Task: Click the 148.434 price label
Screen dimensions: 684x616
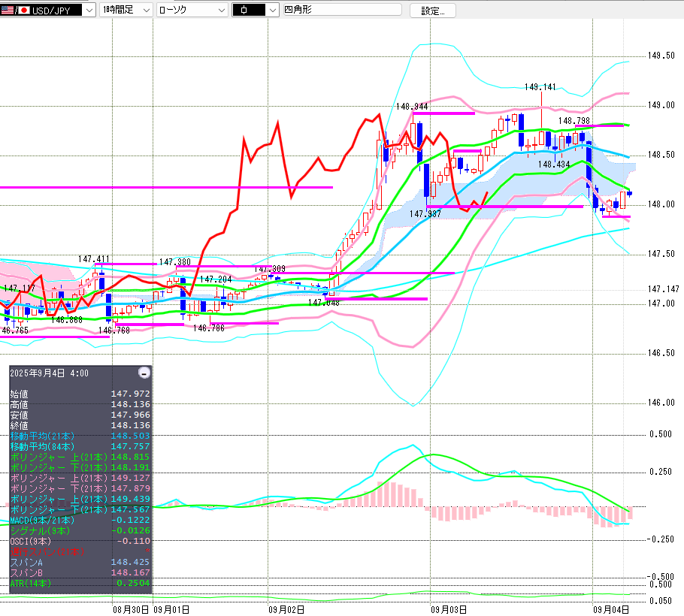Action: (x=554, y=165)
